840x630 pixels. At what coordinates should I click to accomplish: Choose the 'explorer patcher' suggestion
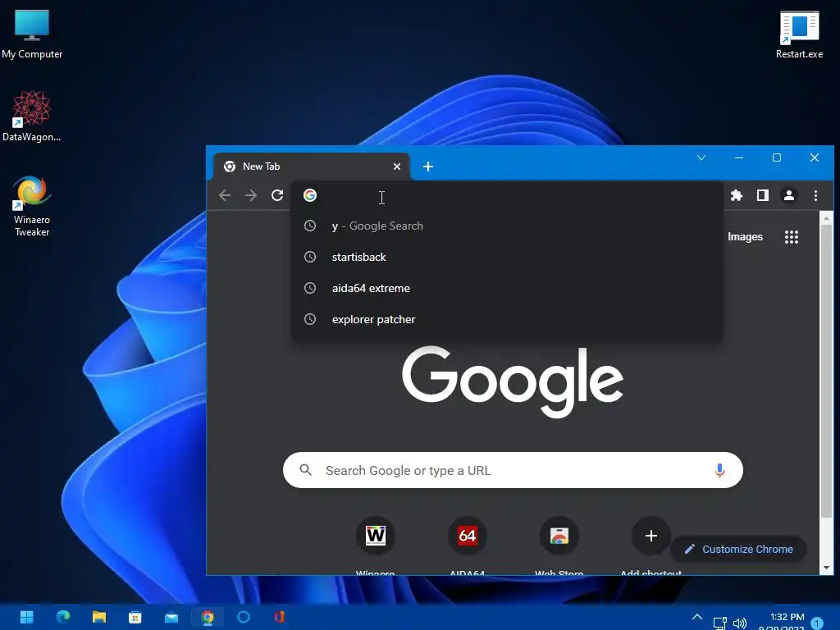coord(507,319)
